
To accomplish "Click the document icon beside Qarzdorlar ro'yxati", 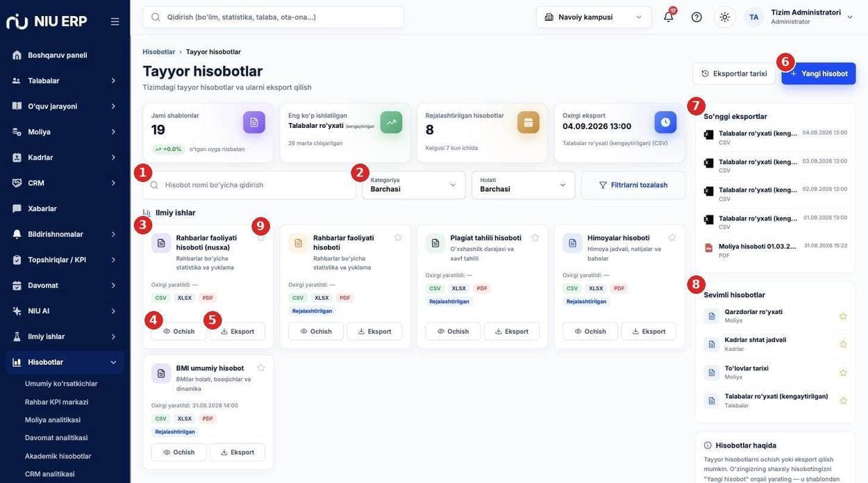I will click(x=711, y=316).
